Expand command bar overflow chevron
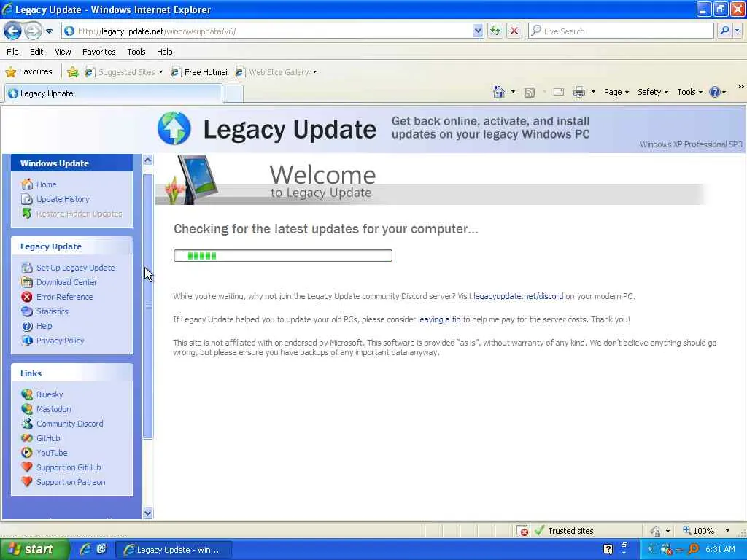Image resolution: width=747 pixels, height=560 pixels. [x=740, y=87]
